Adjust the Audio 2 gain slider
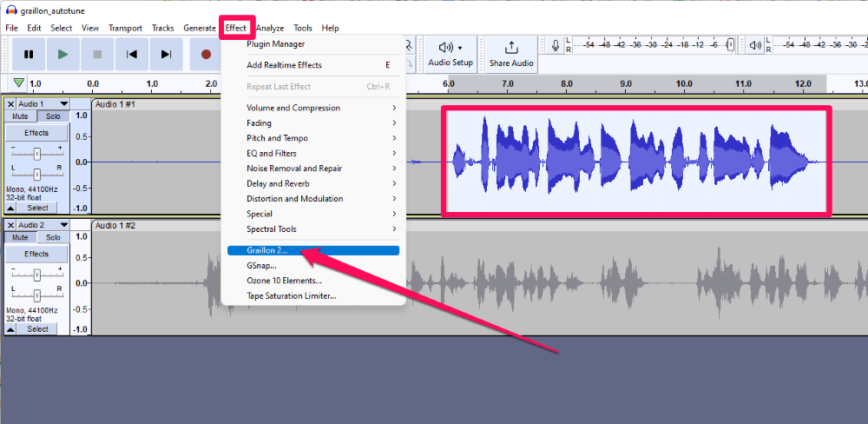Screen dimensions: 868x424 [37, 274]
